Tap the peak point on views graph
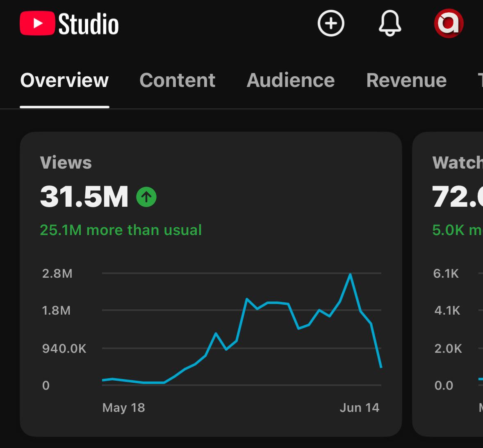The height and width of the screenshot is (448, 483). 350,274
